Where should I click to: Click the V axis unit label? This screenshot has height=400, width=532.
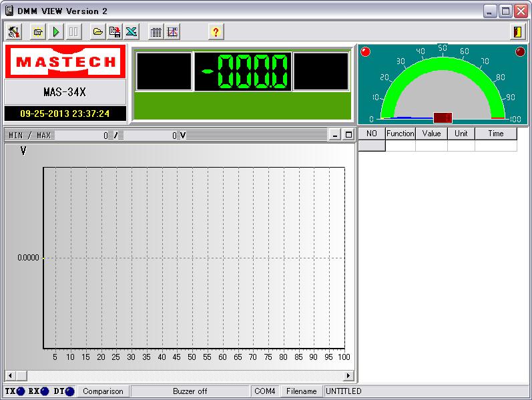(x=23, y=151)
